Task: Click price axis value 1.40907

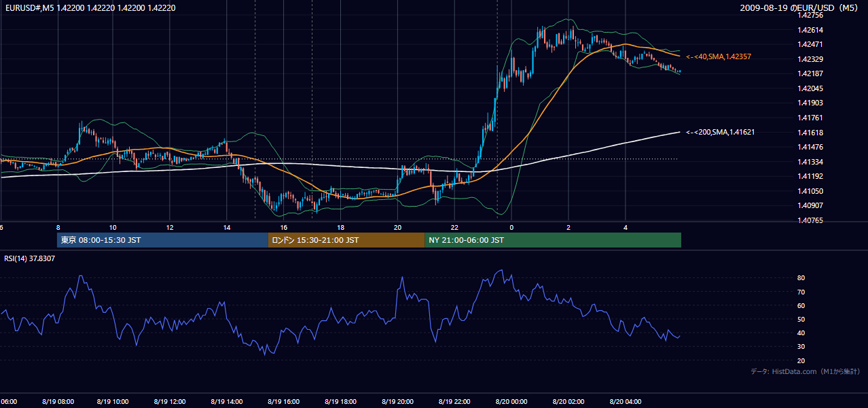Action: click(x=811, y=205)
